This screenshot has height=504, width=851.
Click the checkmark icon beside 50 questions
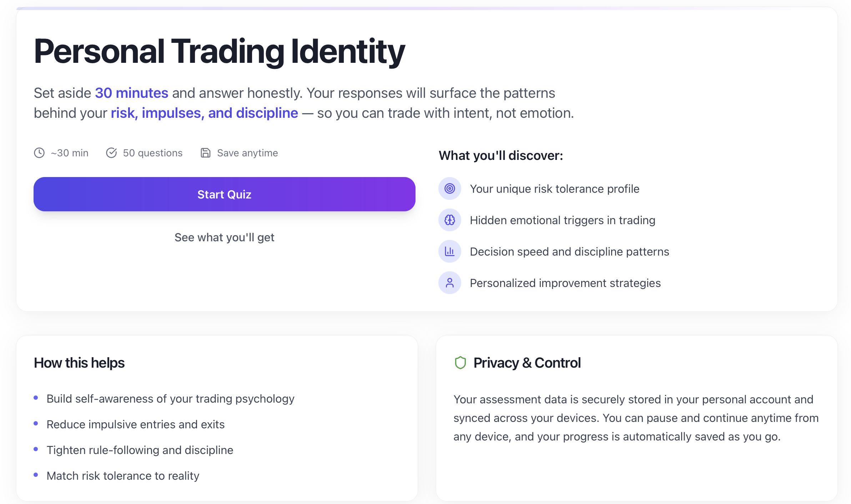pyautogui.click(x=111, y=153)
